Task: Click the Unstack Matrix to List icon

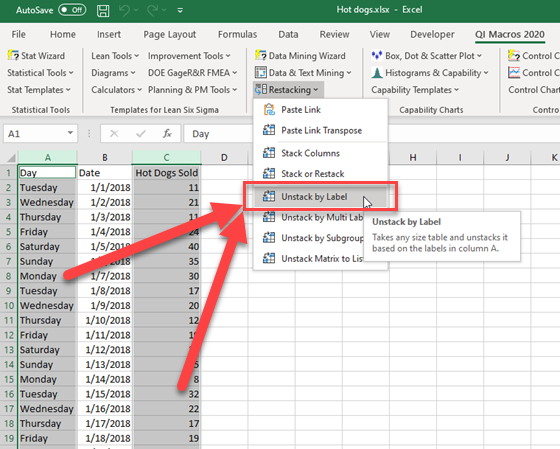Action: coord(269,258)
